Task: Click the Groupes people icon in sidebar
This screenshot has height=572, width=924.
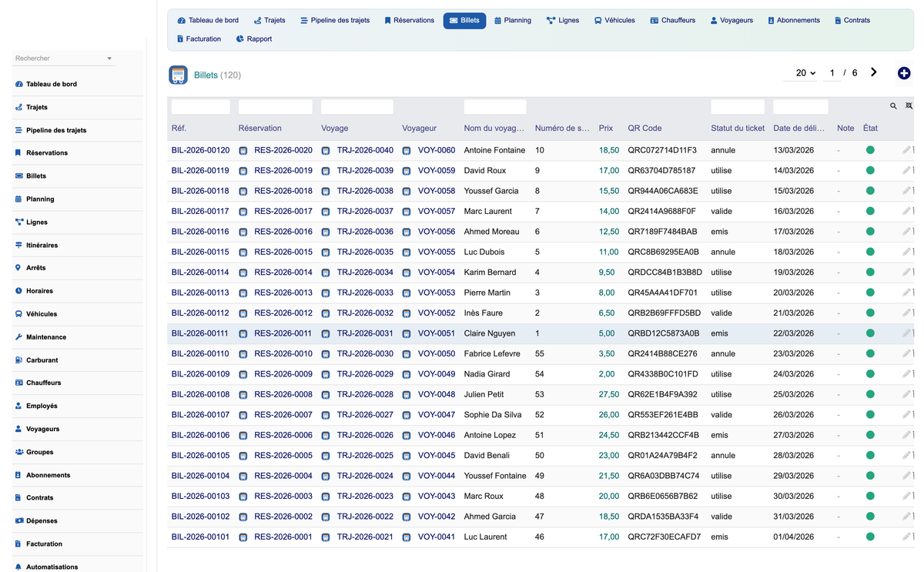Action: [18, 452]
